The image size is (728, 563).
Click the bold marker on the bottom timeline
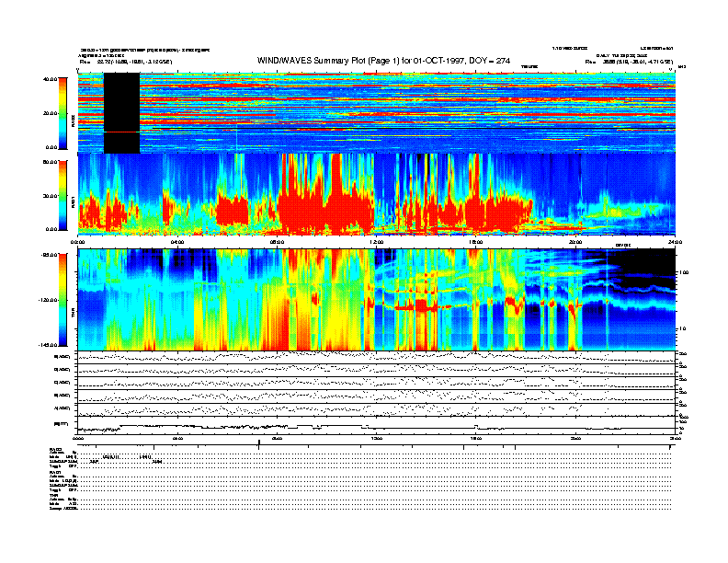[258, 445]
